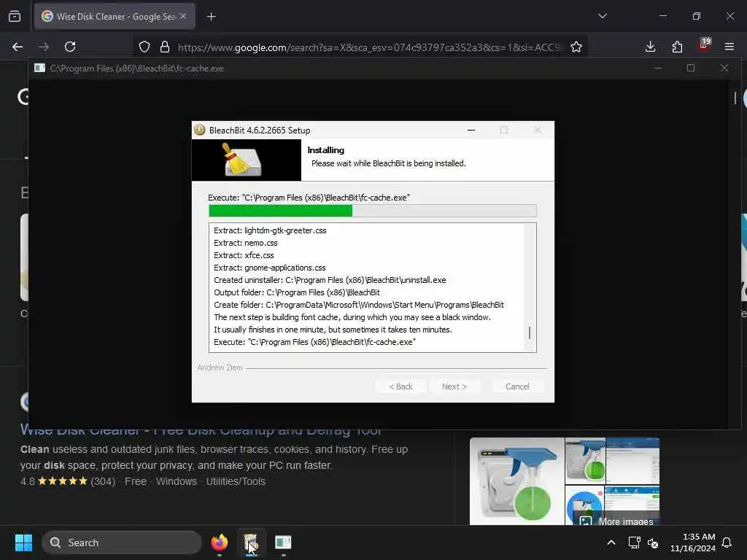Maximize the fc-cache.exe console window

[691, 68]
